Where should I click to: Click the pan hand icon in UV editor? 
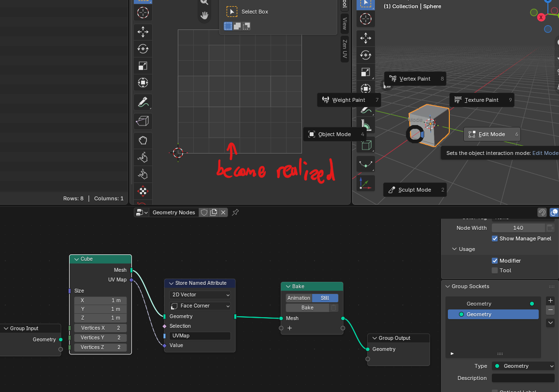pyautogui.click(x=204, y=15)
